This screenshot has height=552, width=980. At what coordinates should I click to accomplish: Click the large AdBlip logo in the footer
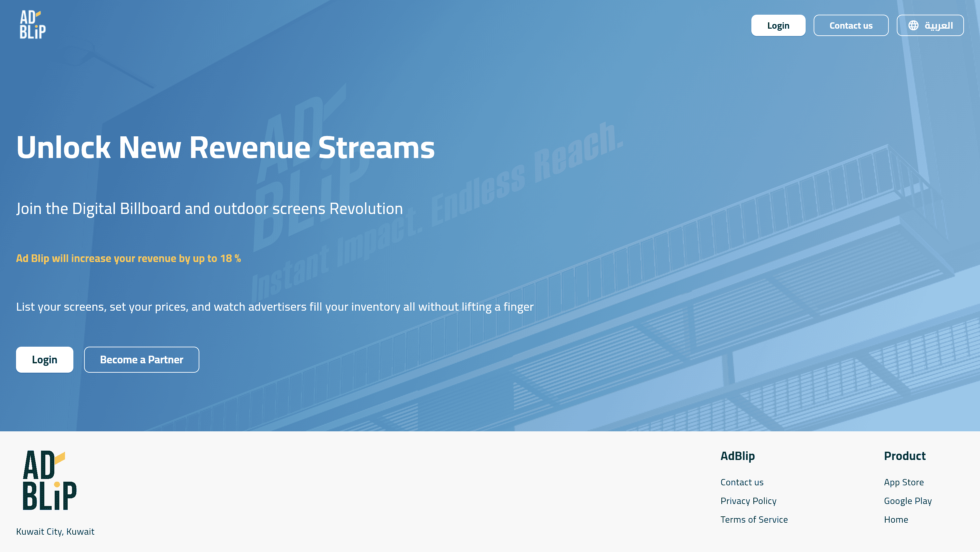[49, 480]
